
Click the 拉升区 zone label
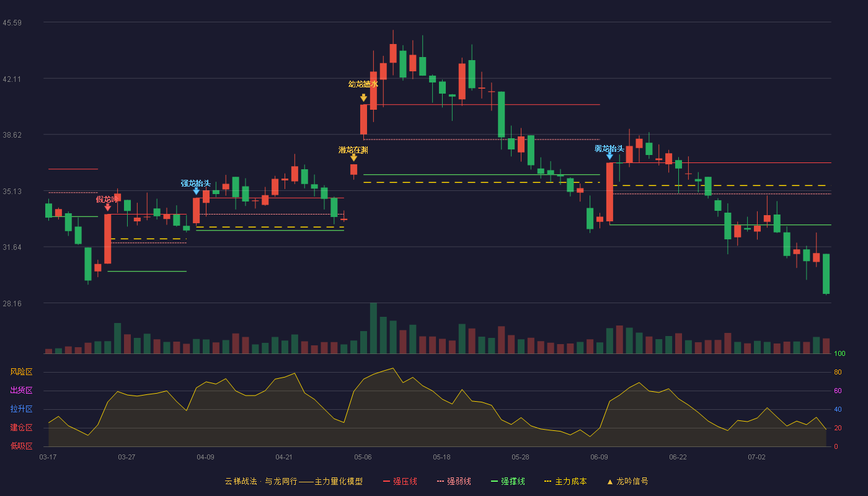[21, 409]
